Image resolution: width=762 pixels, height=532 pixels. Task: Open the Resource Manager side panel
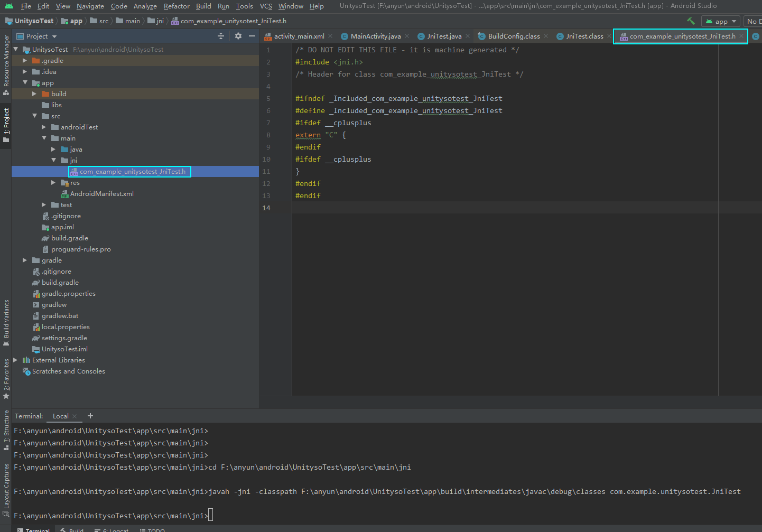(6, 64)
